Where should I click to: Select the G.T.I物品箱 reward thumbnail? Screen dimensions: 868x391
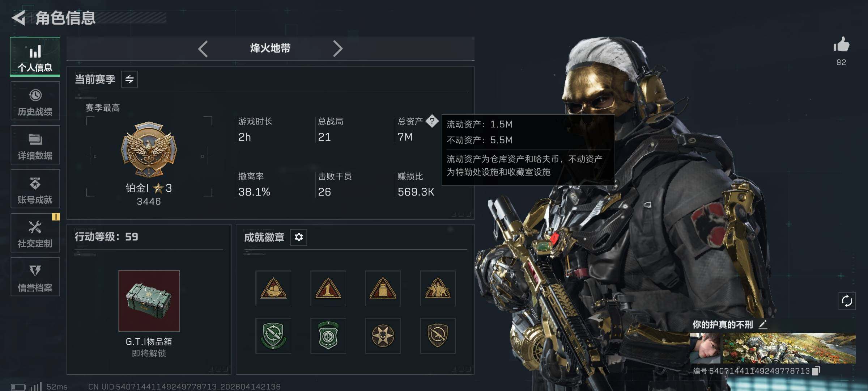click(x=149, y=301)
